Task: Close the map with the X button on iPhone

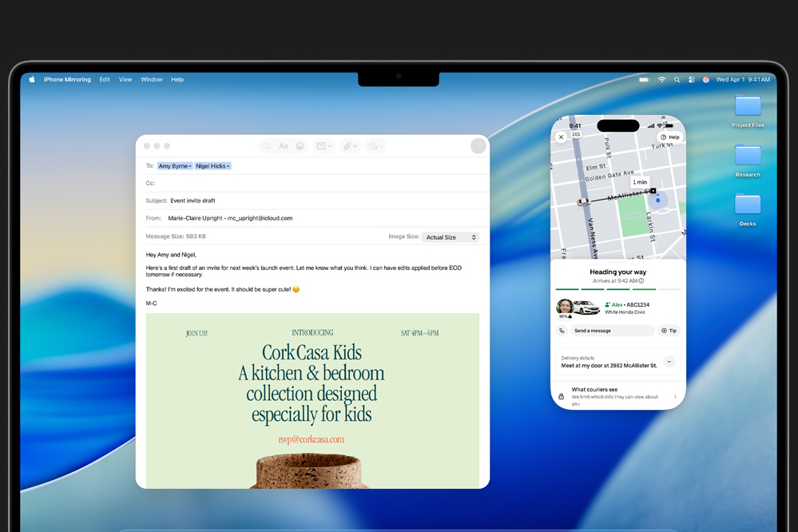Action: click(561, 137)
